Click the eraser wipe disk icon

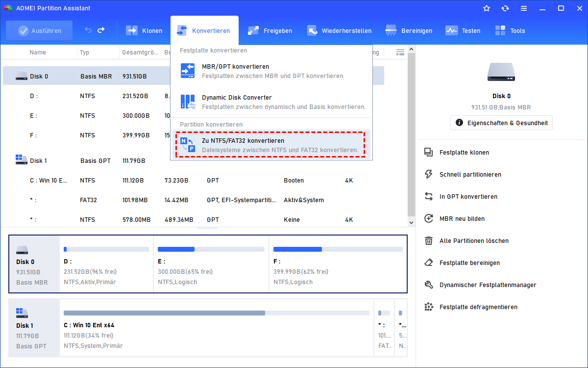click(x=429, y=263)
